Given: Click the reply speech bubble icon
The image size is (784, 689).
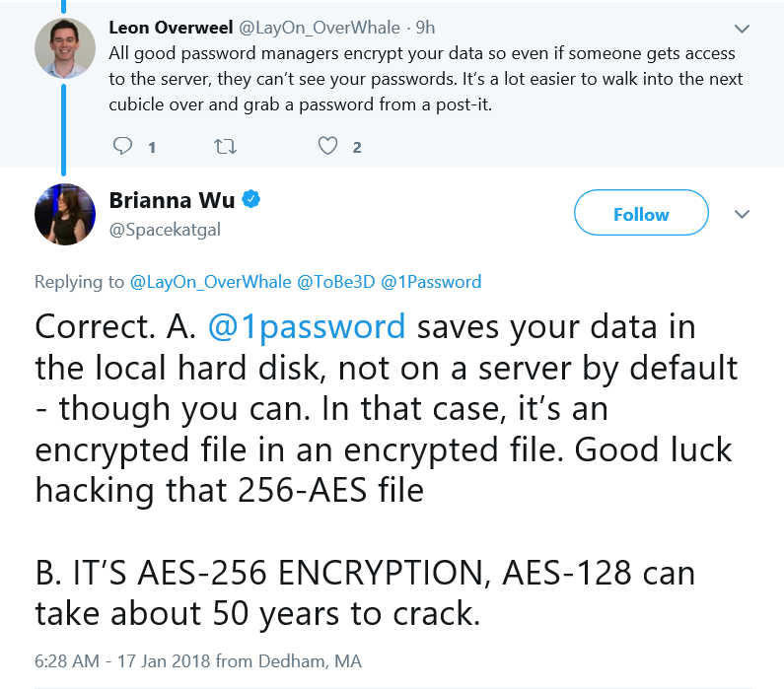Looking at the screenshot, I should pyautogui.click(x=122, y=146).
